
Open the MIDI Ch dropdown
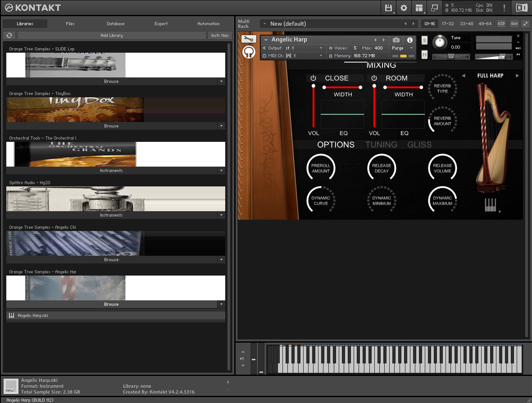coord(293,56)
